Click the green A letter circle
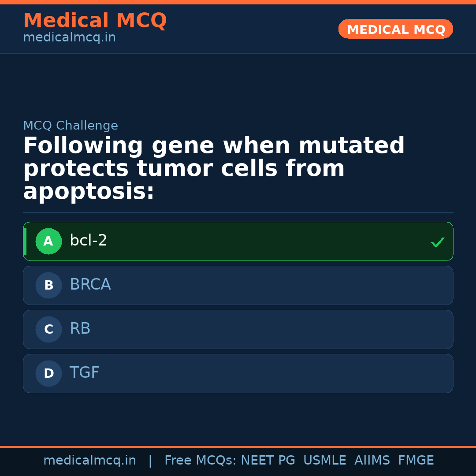This screenshot has width=476, height=476. pos(48,241)
